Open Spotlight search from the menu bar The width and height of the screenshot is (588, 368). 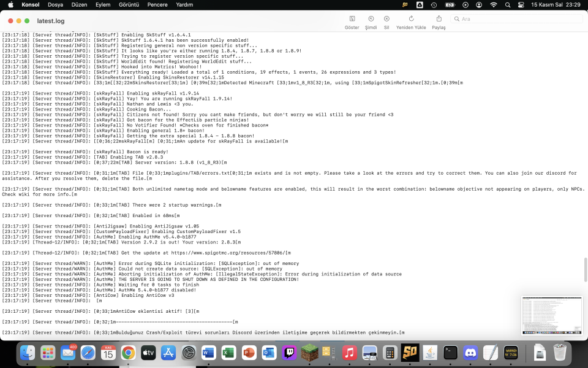click(508, 5)
